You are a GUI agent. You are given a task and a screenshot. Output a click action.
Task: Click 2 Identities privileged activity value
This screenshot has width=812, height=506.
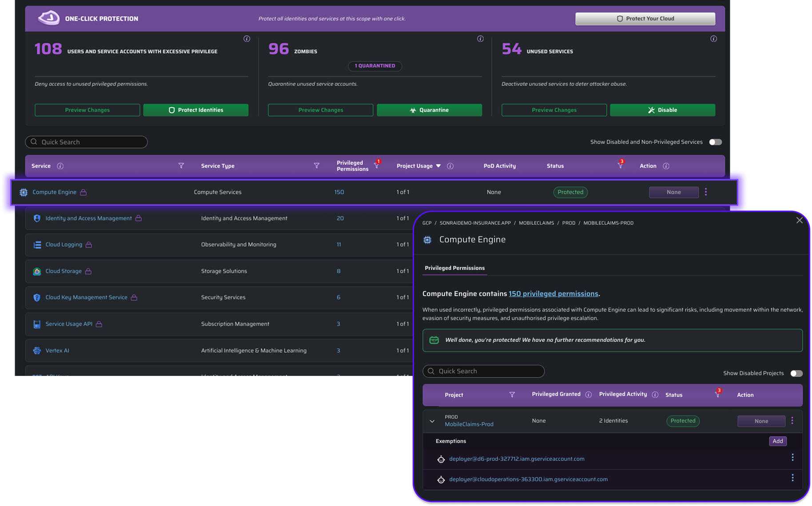(613, 421)
